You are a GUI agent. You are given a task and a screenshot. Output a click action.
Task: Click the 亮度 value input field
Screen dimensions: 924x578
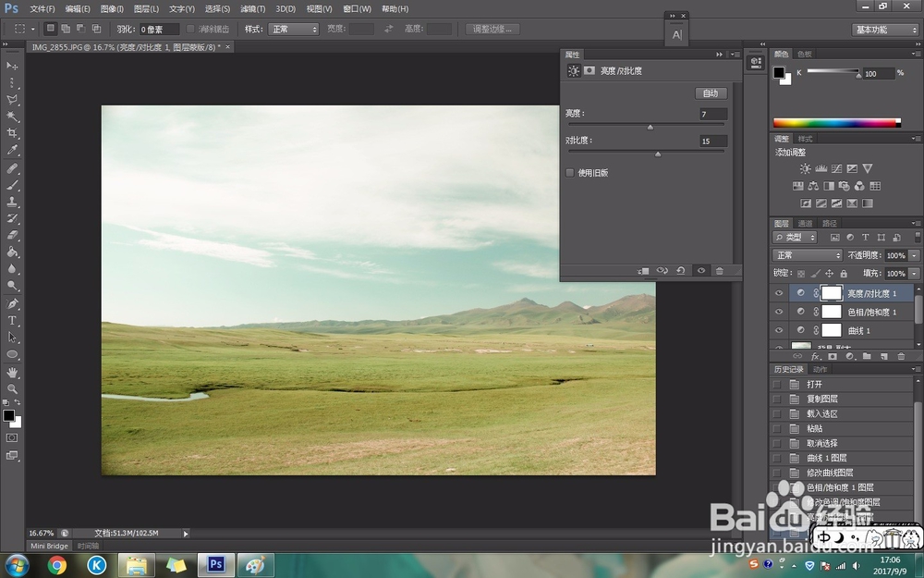click(713, 114)
